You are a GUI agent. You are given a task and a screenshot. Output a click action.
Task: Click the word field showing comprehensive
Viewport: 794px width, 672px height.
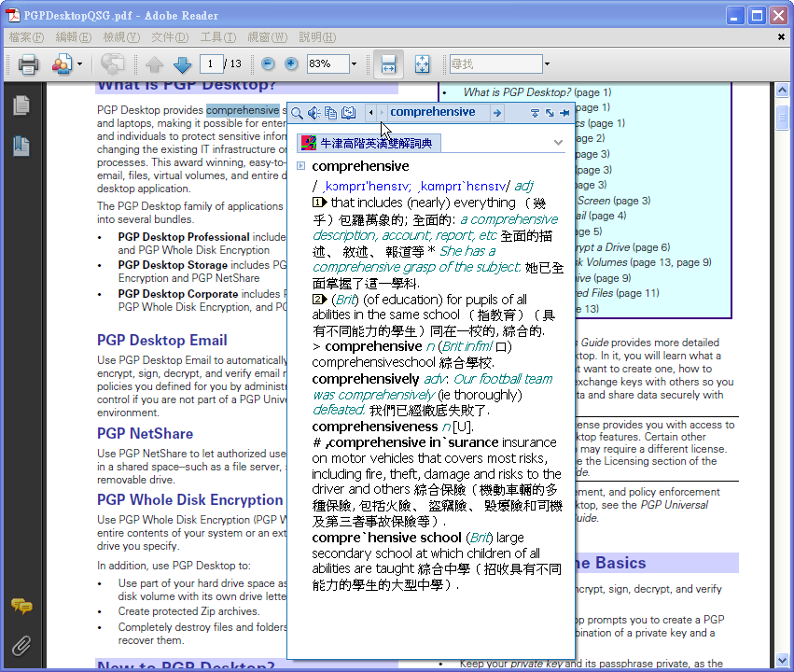coord(439,112)
